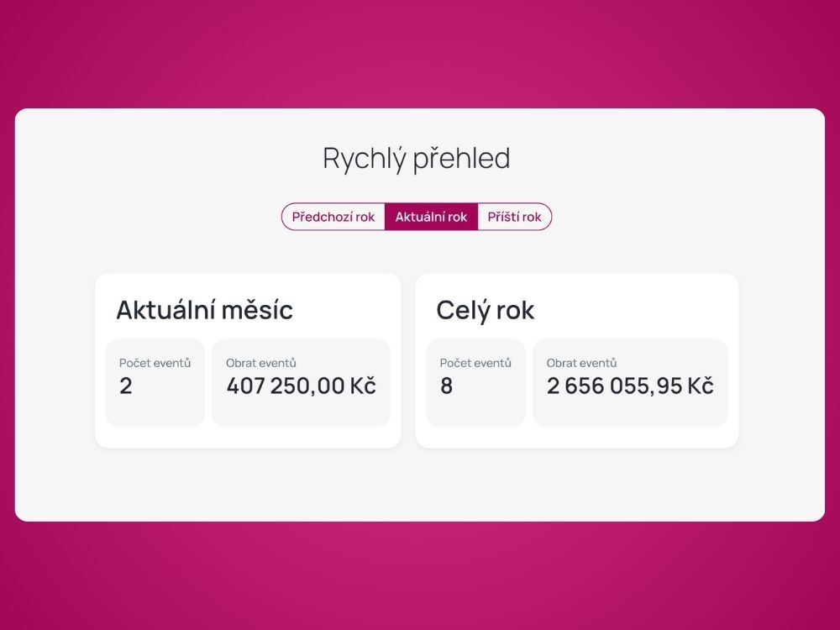The width and height of the screenshot is (840, 630).
Task: Click Obrat eventů label in yearly card
Action: point(581,363)
